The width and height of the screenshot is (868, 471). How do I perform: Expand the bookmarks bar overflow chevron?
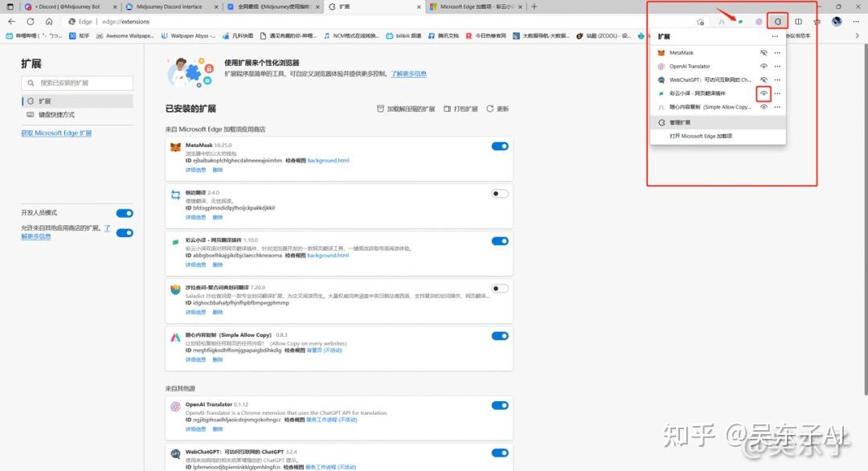(857, 35)
